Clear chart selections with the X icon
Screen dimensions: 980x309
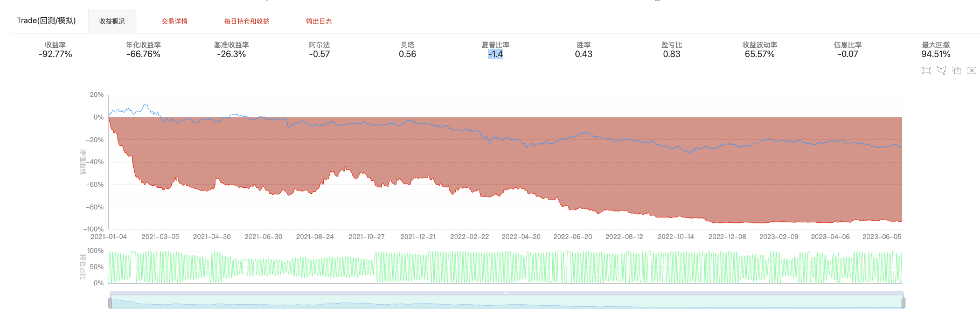point(972,71)
